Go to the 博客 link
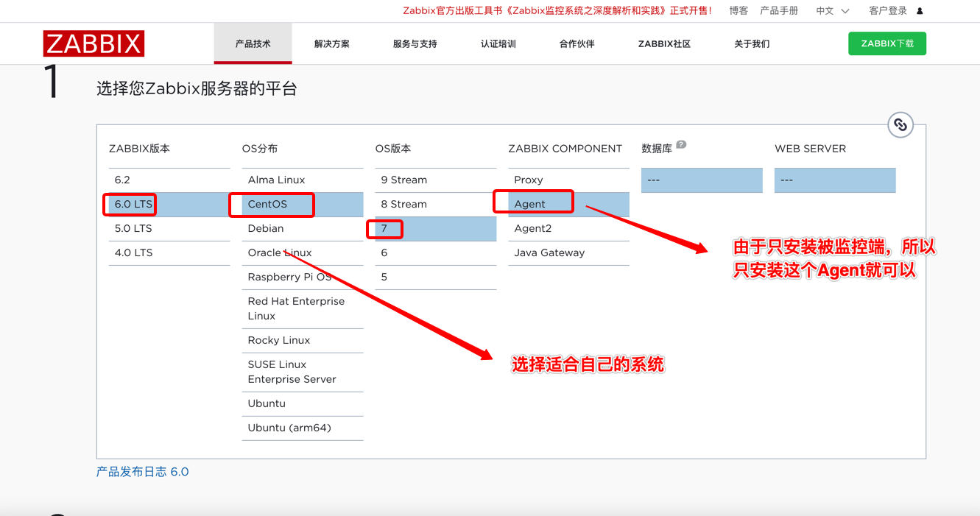 pos(738,11)
